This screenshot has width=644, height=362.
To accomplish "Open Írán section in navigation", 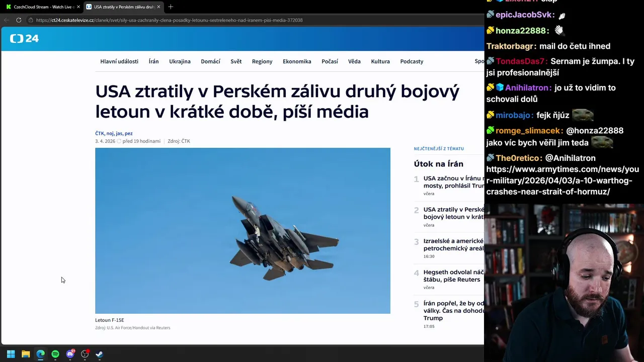I will pos(153,61).
